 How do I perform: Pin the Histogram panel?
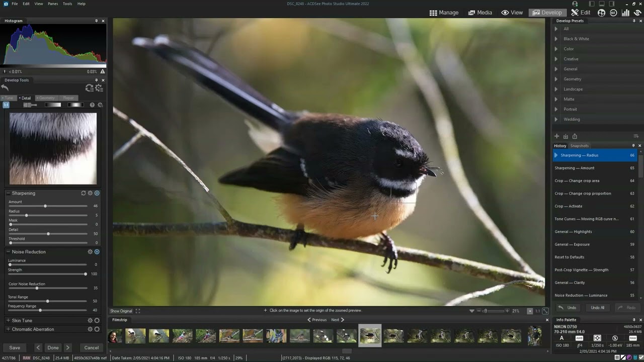click(96, 21)
